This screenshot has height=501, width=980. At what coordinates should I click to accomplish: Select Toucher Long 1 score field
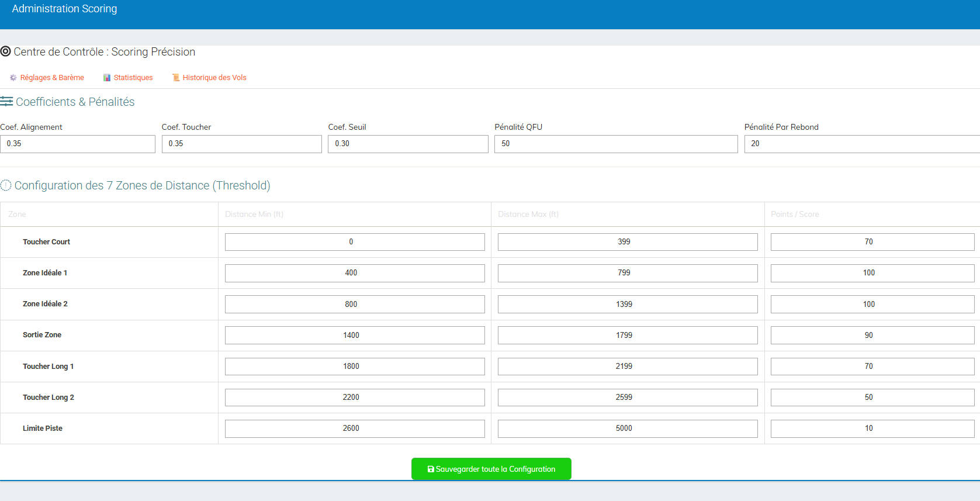click(872, 367)
